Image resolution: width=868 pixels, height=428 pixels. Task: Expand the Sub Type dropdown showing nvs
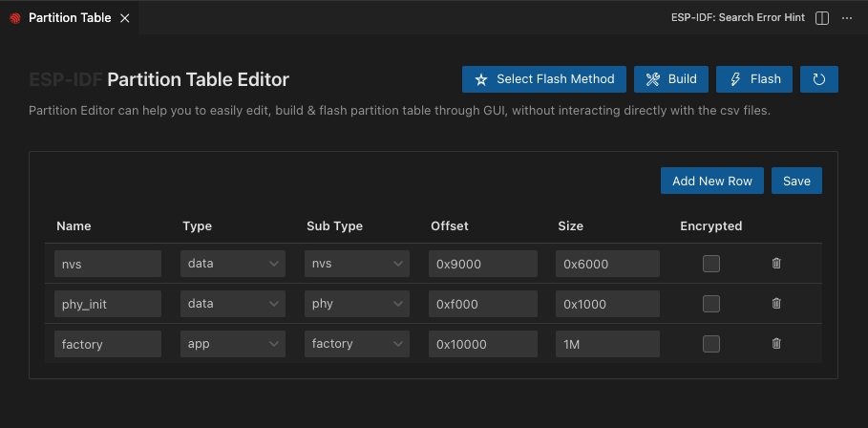coord(357,264)
